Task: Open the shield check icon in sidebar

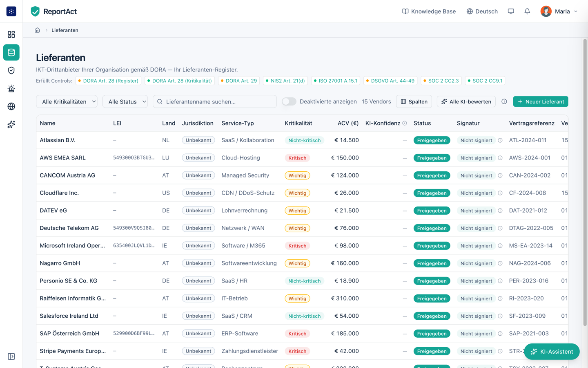Action: pos(11,70)
